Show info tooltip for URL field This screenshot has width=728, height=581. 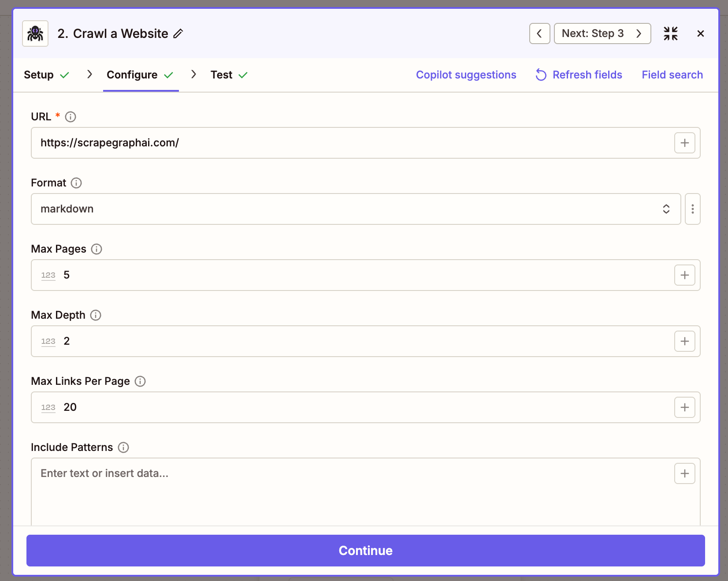[71, 117]
